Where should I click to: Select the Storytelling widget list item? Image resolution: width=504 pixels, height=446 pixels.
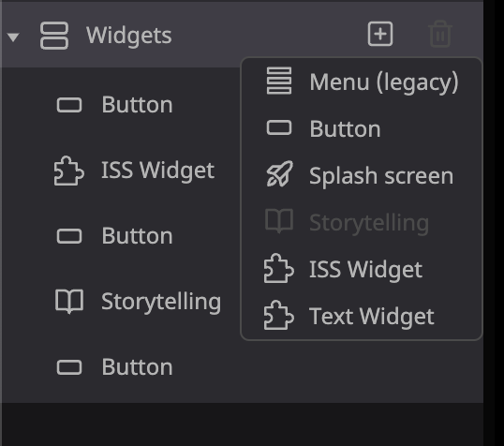tap(121, 302)
